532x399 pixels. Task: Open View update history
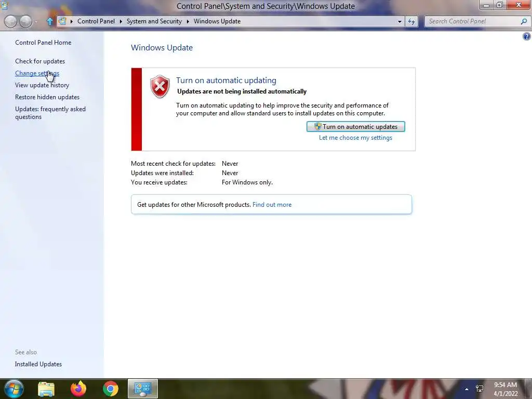point(42,85)
